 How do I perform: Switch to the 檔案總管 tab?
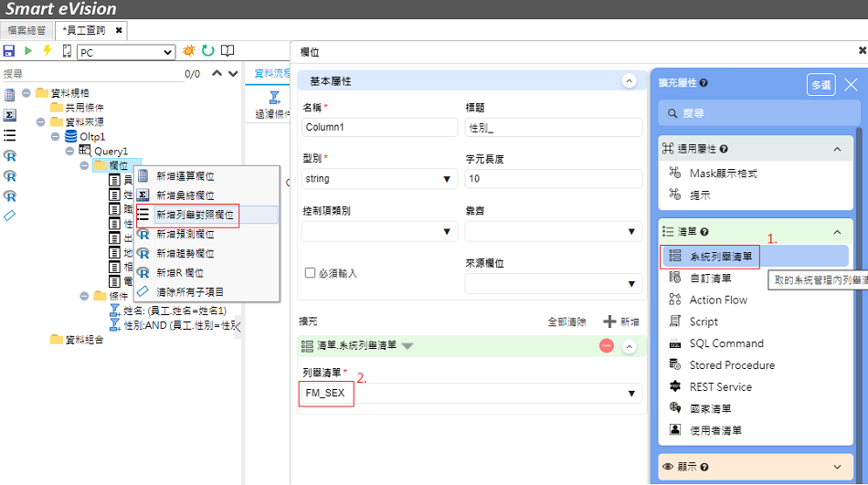click(26, 30)
